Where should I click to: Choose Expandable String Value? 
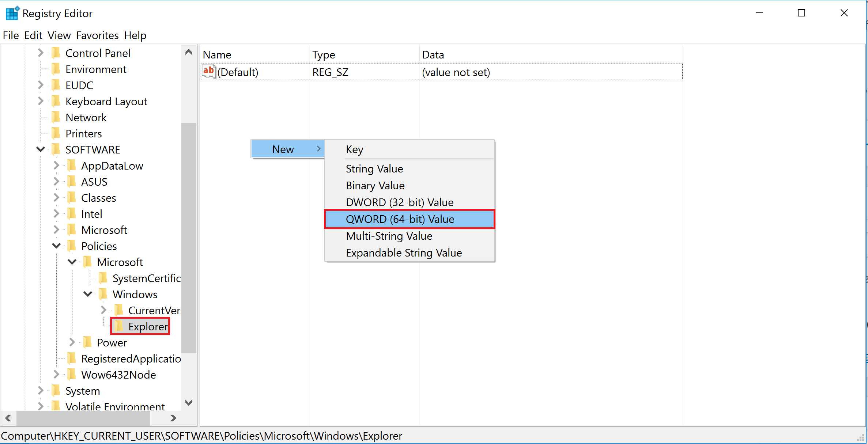(410, 253)
